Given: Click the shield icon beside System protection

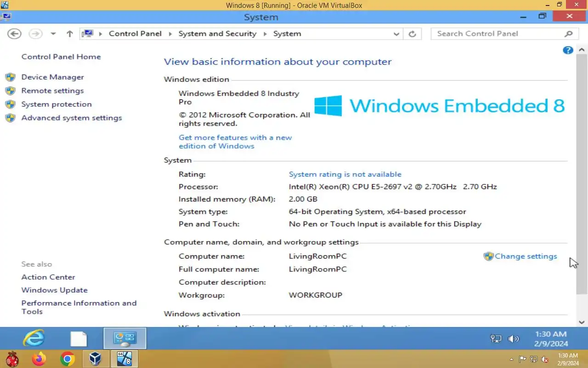Looking at the screenshot, I should (x=11, y=104).
